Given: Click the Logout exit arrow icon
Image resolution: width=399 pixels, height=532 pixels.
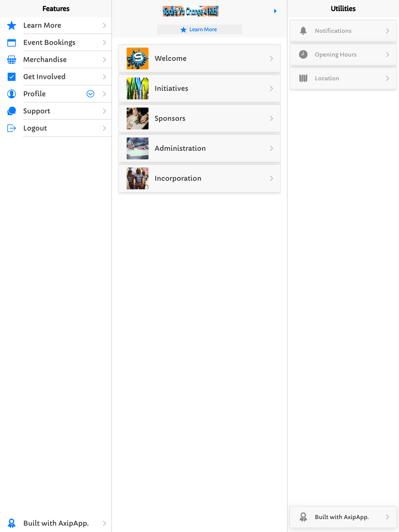Looking at the screenshot, I should click(x=12, y=128).
